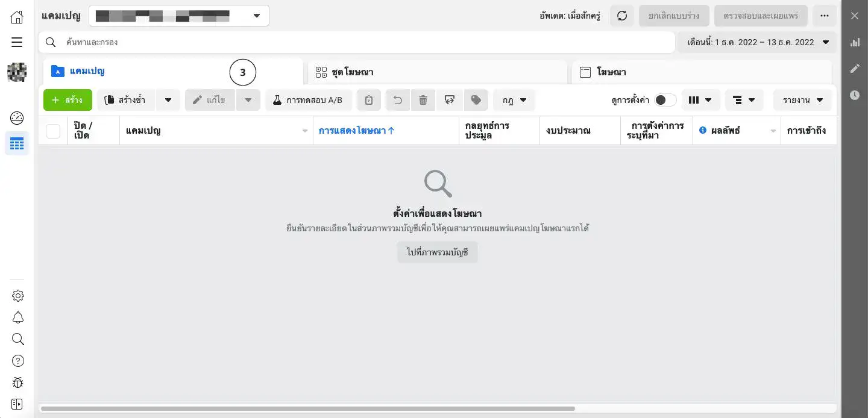Screen dimensions: 868x418
Task: Click the clipboard paste icon in toolbar
Action: click(369, 100)
